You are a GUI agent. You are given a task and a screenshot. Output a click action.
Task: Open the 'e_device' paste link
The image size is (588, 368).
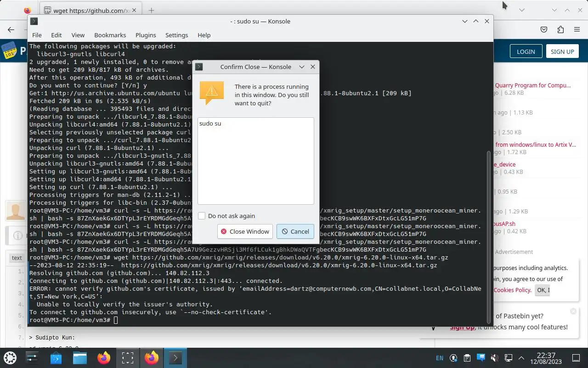(x=504, y=164)
